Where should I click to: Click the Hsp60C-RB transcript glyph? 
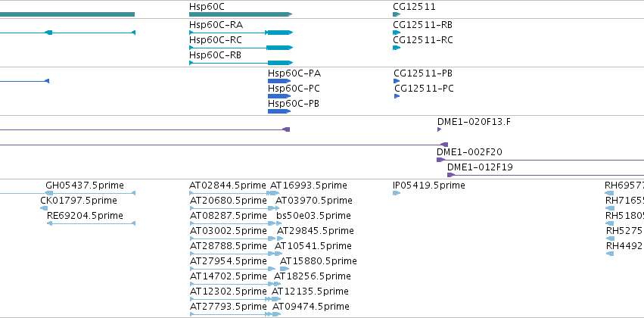click(x=241, y=63)
